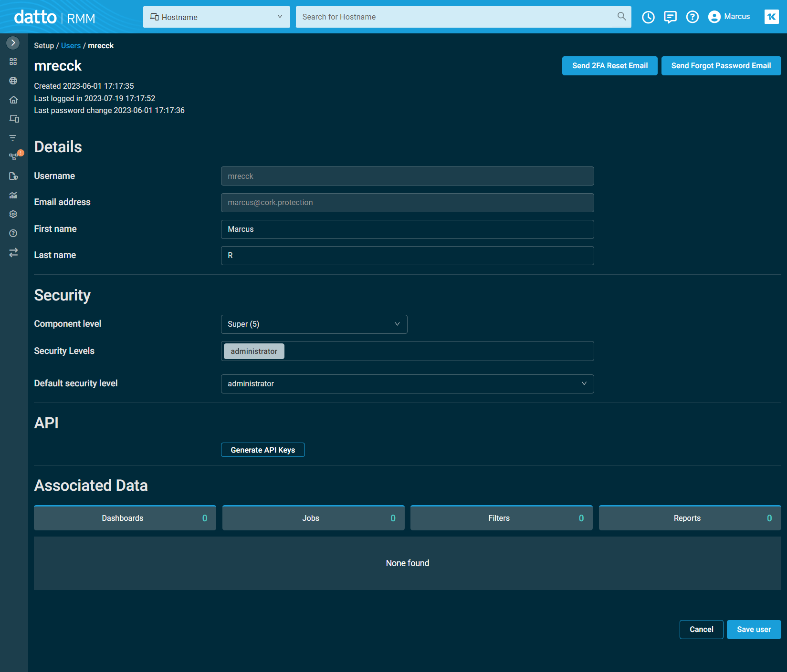The height and width of the screenshot is (672, 787).
Task: Click Save user
Action: tap(754, 630)
